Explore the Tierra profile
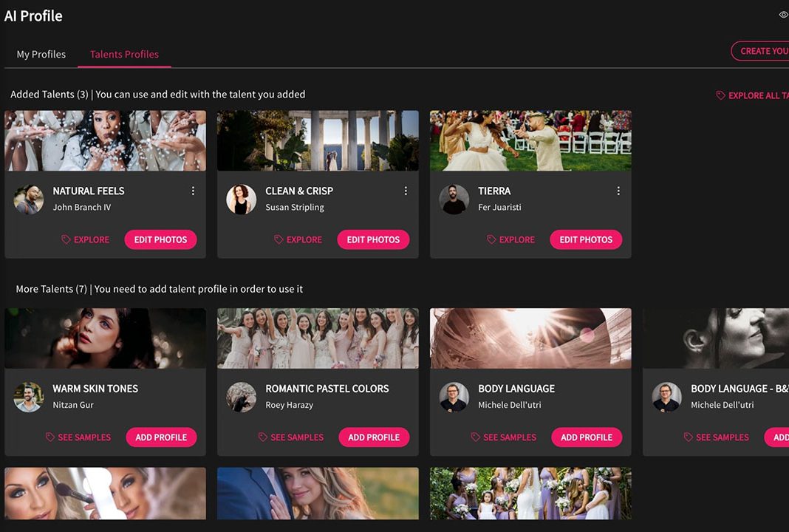Image resolution: width=789 pixels, height=532 pixels. [x=511, y=239]
